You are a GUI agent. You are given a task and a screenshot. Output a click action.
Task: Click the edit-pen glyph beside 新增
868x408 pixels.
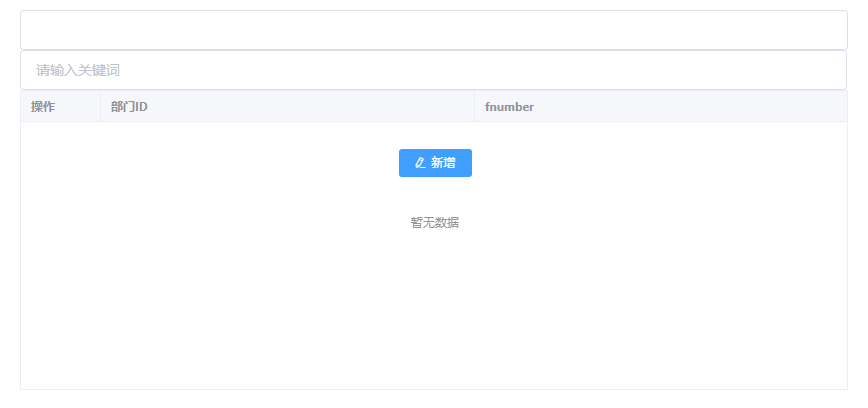tap(420, 163)
